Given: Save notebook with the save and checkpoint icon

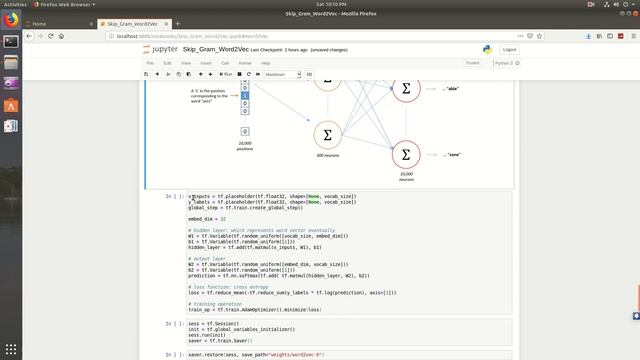Looking at the screenshot, I should (x=146, y=74).
